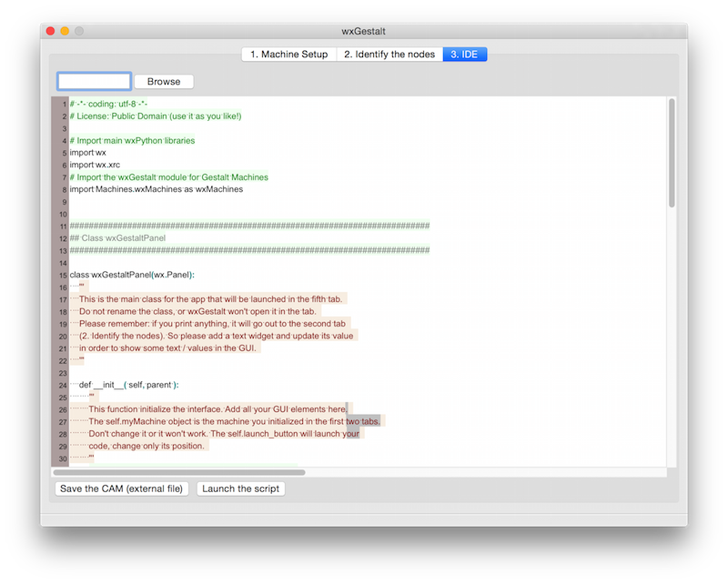728x584 pixels.
Task: Click line number 1 in the margin
Action: click(x=64, y=104)
